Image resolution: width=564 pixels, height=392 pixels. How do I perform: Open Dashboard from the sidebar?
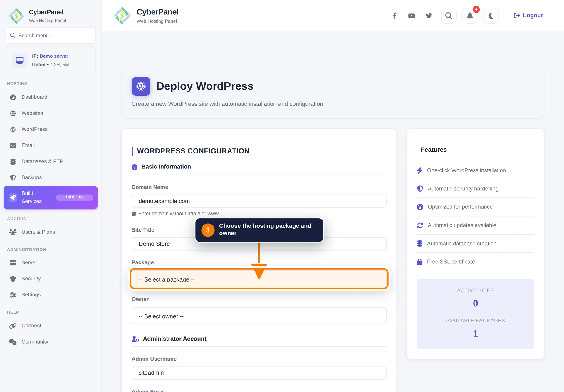(51, 97)
